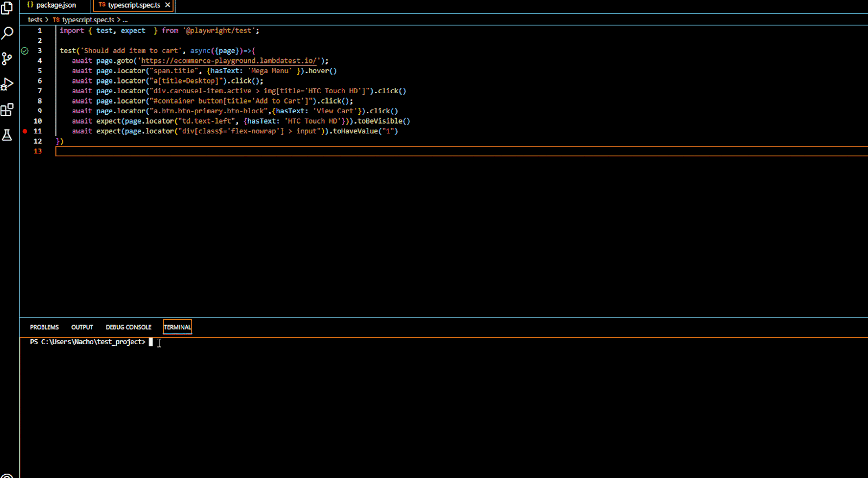Open the DEBUG CONSOLE panel tab
The width and height of the screenshot is (868, 478).
click(x=129, y=327)
